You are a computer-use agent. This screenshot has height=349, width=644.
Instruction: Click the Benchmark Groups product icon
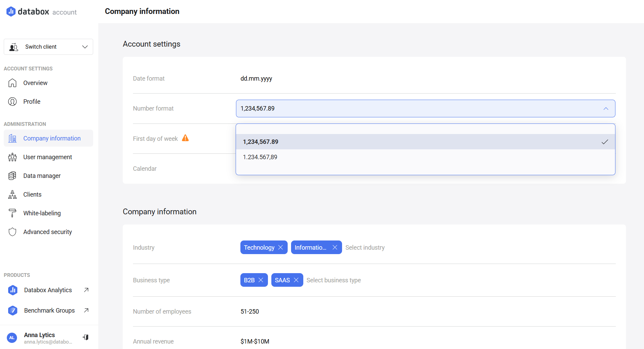pyautogui.click(x=13, y=311)
